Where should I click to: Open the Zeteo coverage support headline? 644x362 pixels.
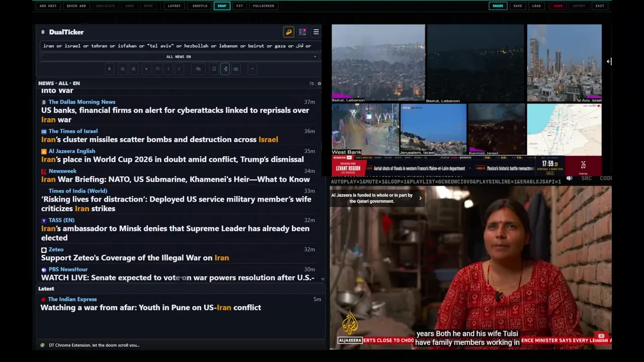[135, 258]
